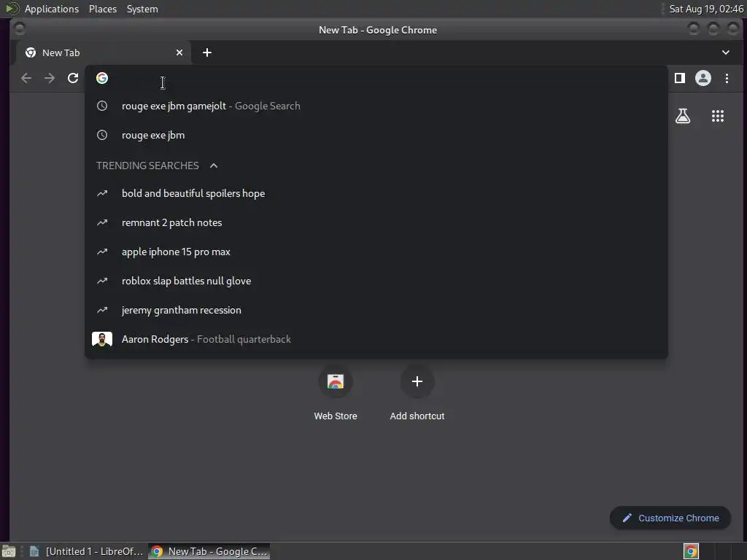This screenshot has height=560, width=747.
Task: Click the system menu logo icon at top-left
Action: [x=12, y=9]
